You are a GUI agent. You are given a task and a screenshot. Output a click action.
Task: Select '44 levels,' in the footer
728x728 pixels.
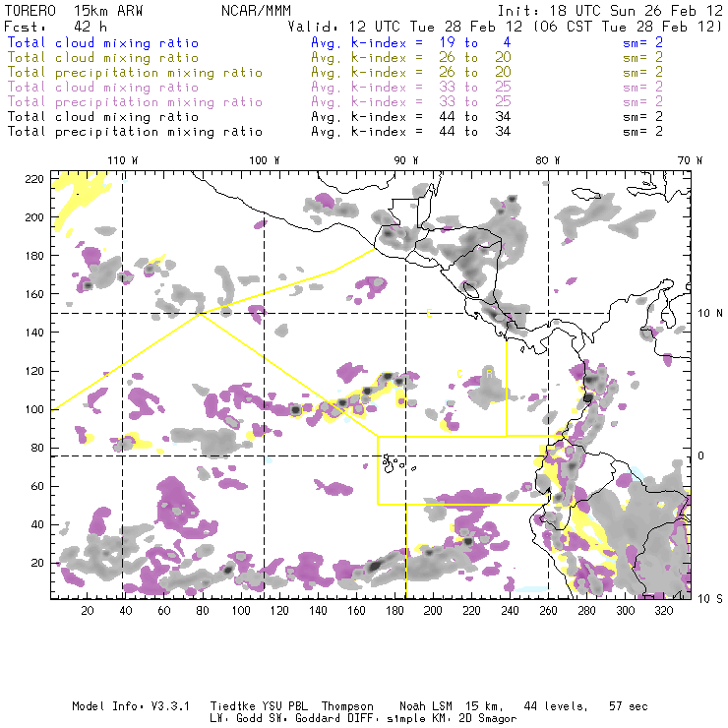point(556,706)
